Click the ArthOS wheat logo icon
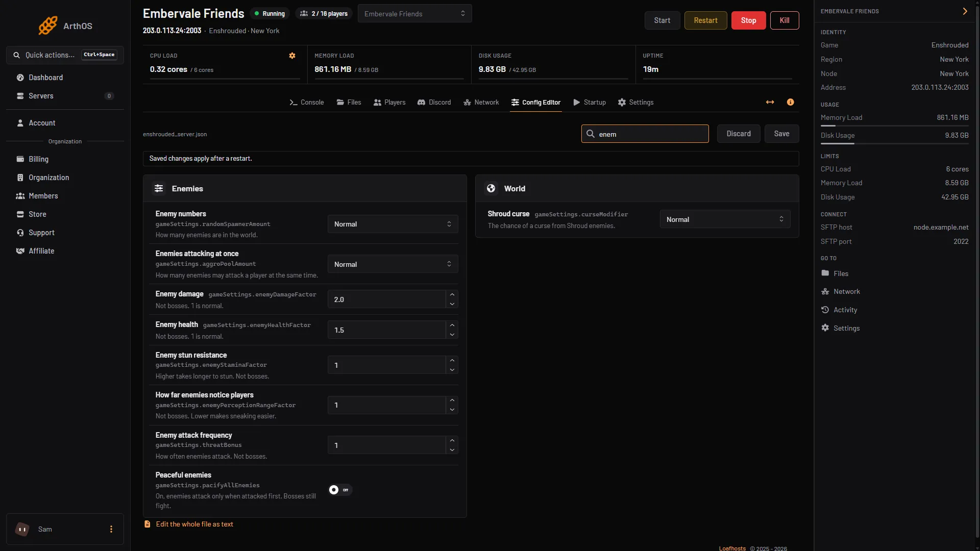 (48, 26)
